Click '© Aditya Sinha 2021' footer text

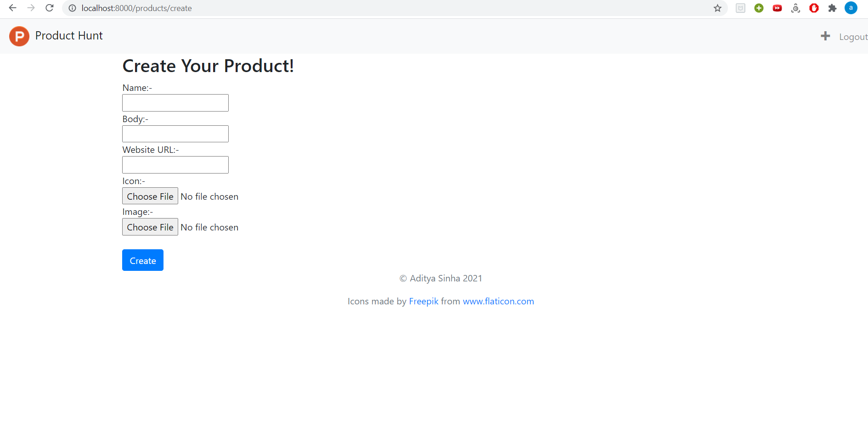[441, 278]
